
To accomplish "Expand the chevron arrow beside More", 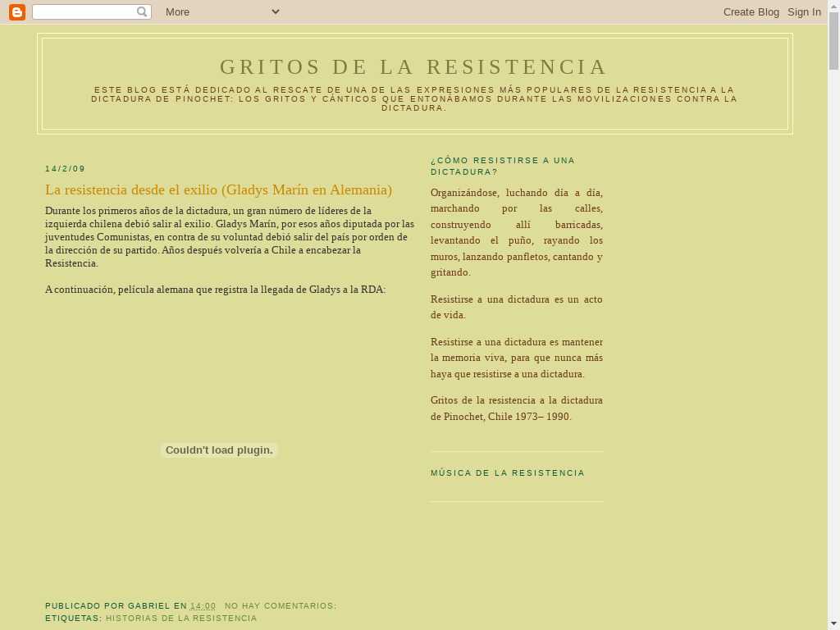I will pos(275,11).
